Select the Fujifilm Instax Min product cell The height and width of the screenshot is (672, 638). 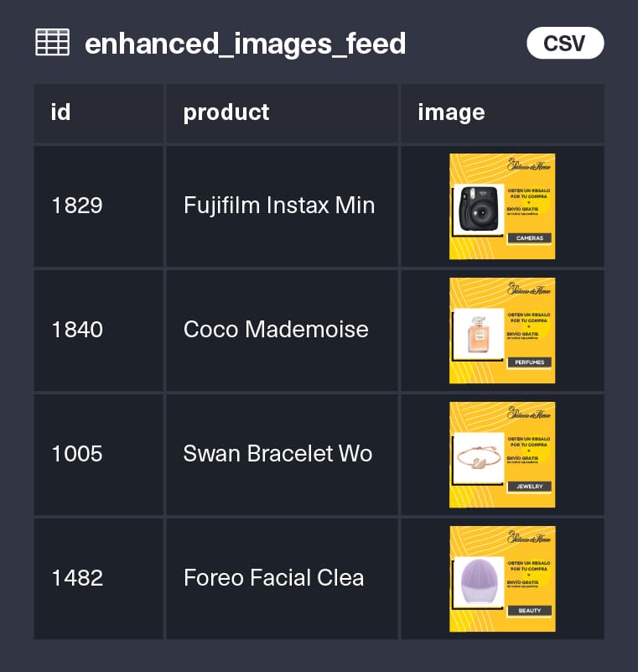pos(278,206)
